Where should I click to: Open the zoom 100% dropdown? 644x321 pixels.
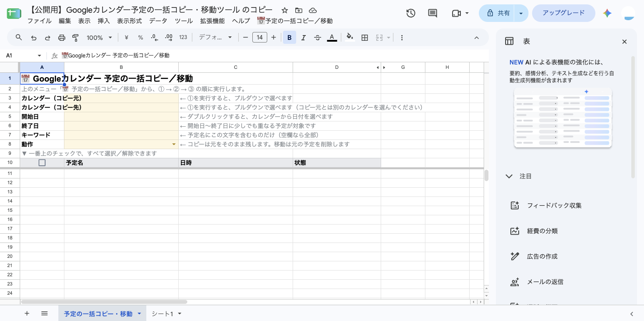[x=99, y=38]
